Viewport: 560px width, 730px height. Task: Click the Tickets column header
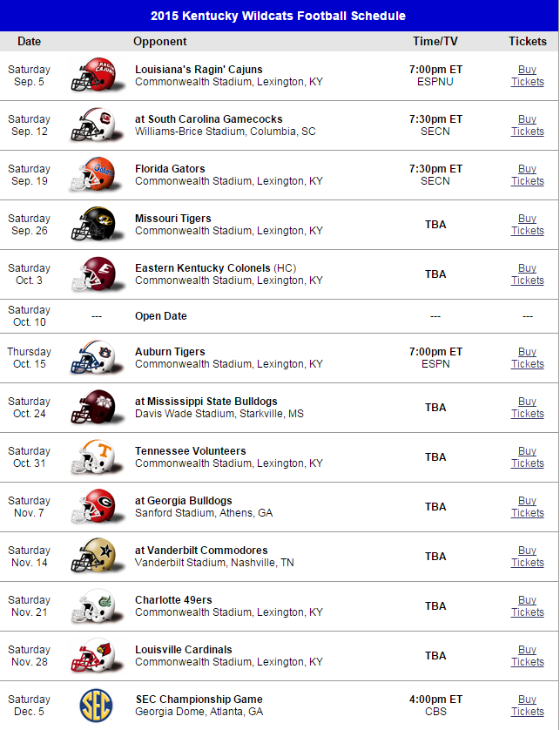click(x=527, y=41)
